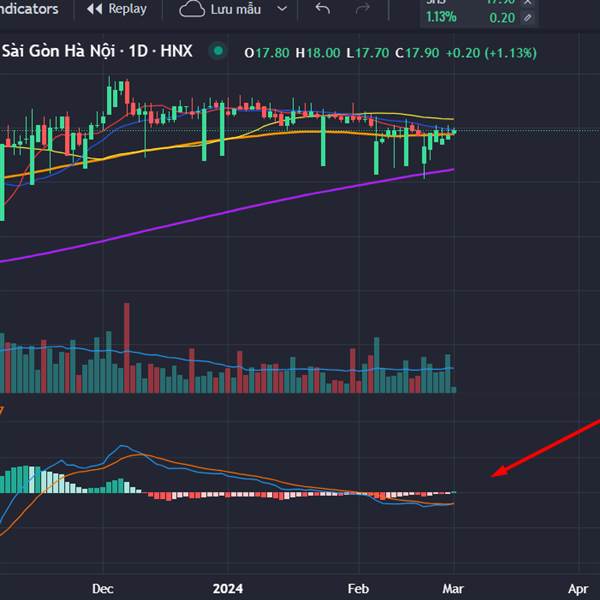Start Bar Replay mode
Viewport: 600px width, 600px height.
point(117,8)
